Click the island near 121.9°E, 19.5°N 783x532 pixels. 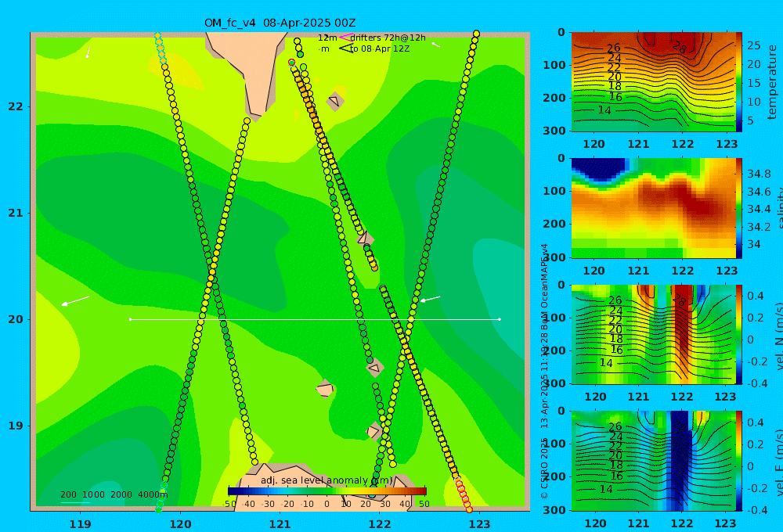374,368
